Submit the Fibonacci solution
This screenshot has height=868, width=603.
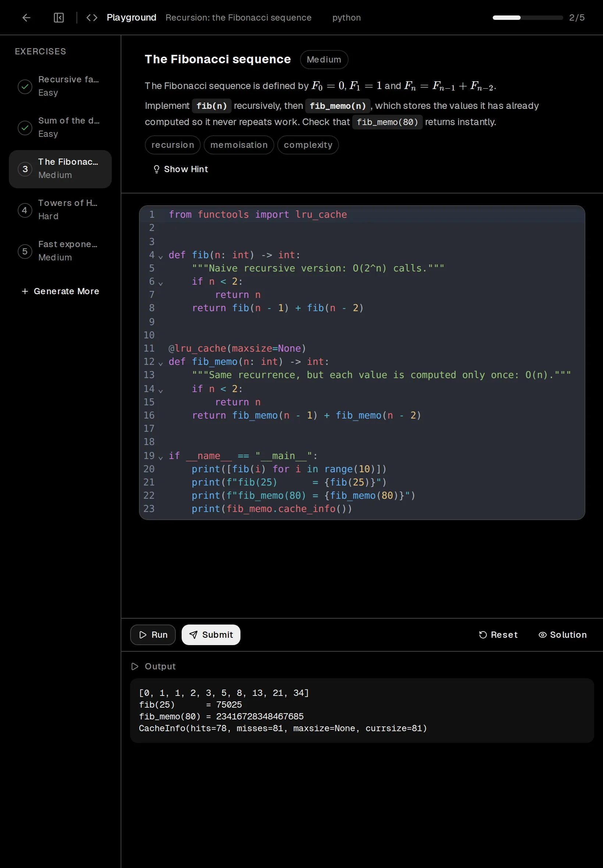coord(211,635)
